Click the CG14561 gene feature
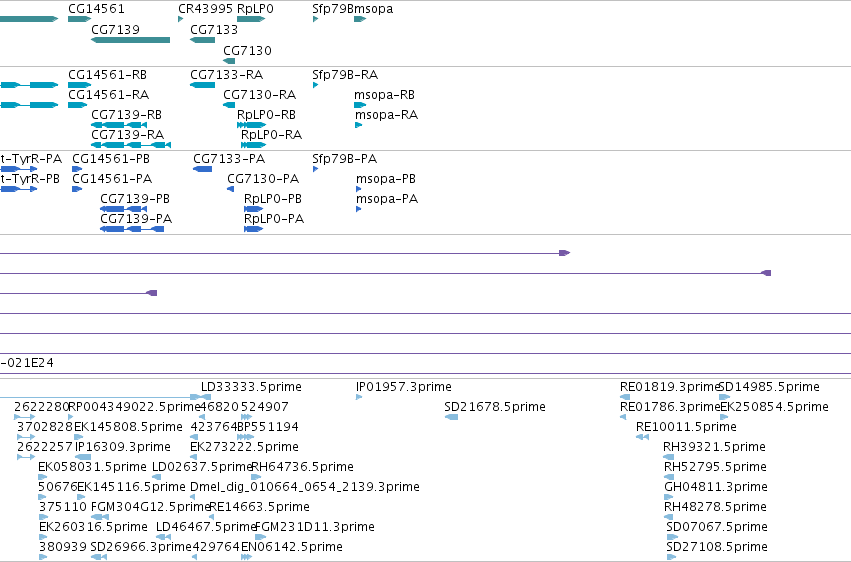The image size is (851, 562). coord(79,19)
